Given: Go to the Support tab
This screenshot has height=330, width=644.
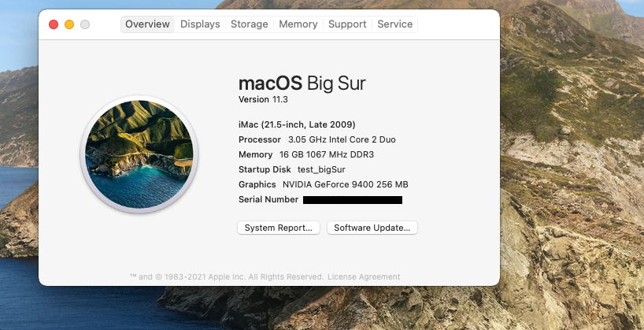Looking at the screenshot, I should pyautogui.click(x=347, y=24).
